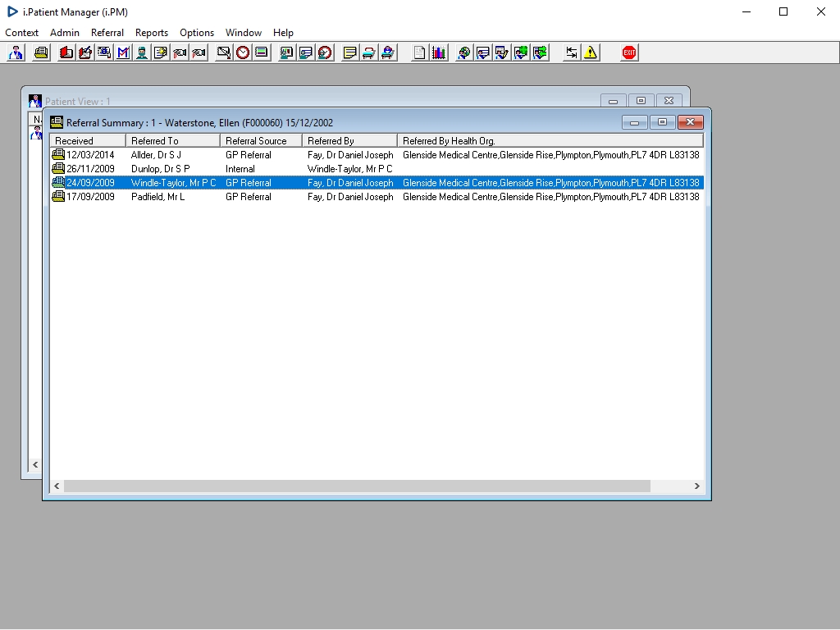This screenshot has width=840, height=630.
Task: Sort by the Referred To column header
Action: point(173,141)
